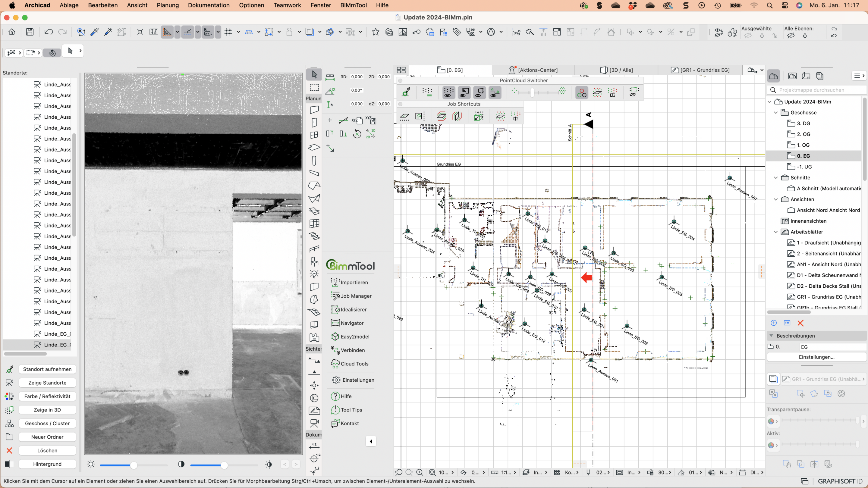868x488 pixels.
Task: Click Geschoss / Cluster button
Action: pyautogui.click(x=47, y=423)
